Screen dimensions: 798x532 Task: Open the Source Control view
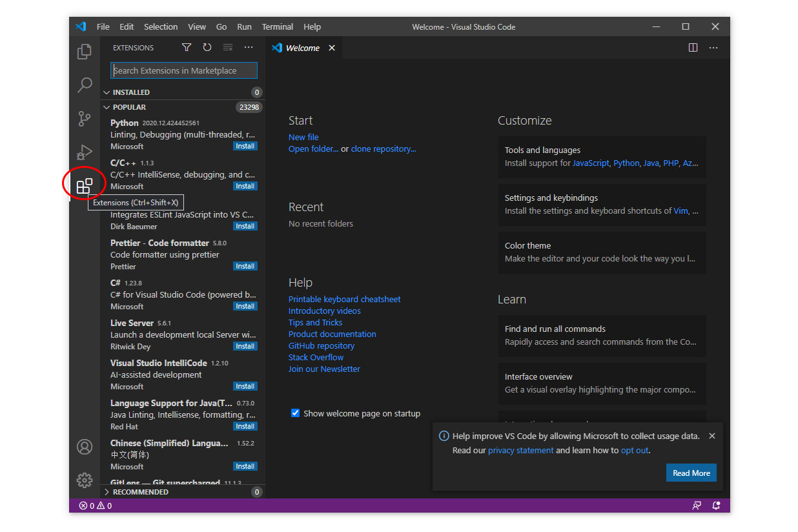(85, 119)
